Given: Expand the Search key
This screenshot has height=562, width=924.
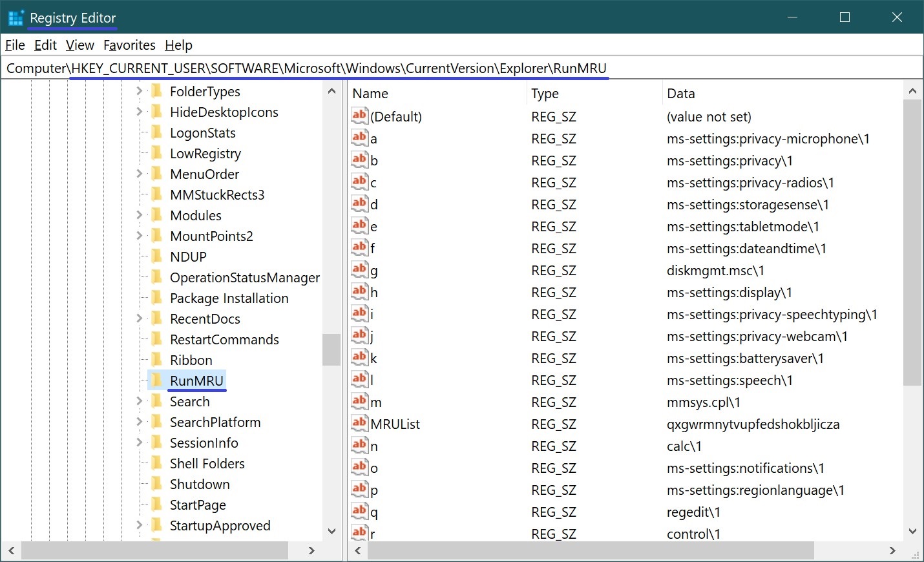Looking at the screenshot, I should (x=139, y=401).
